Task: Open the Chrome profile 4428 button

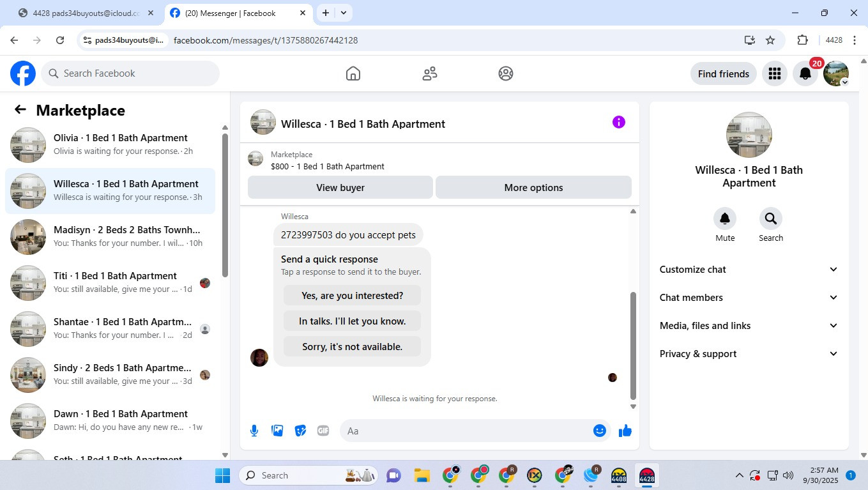Action: click(834, 40)
